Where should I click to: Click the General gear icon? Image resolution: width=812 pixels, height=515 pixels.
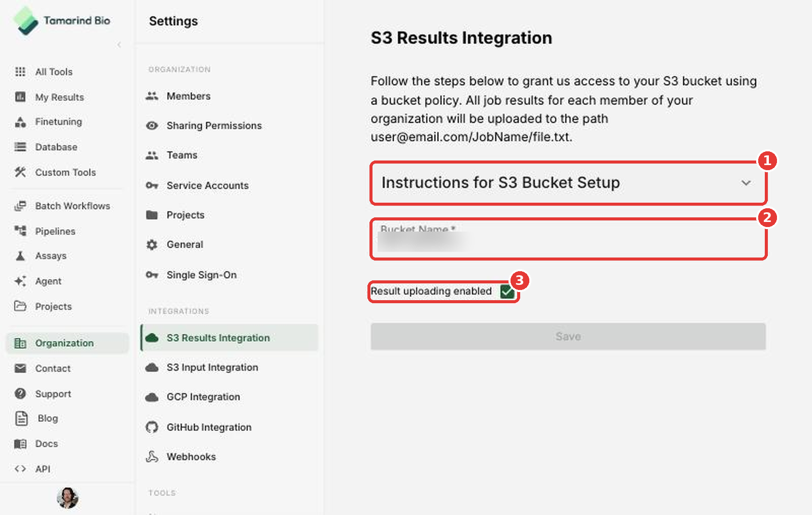[x=152, y=245]
